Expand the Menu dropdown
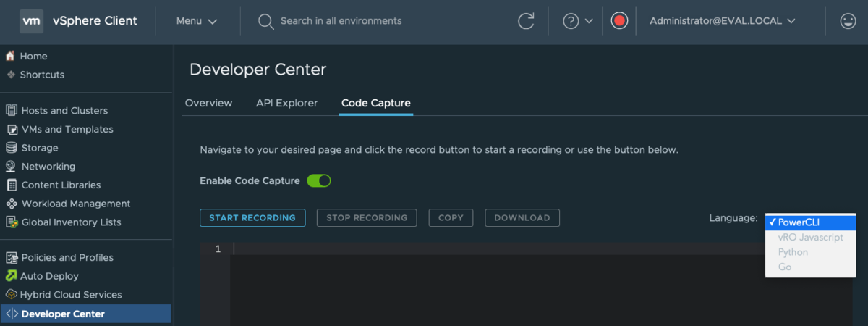 (x=197, y=21)
